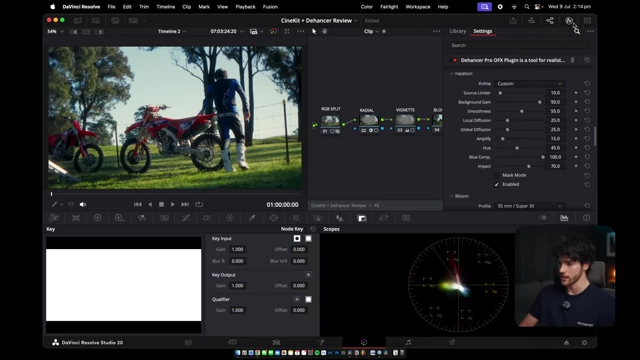The width and height of the screenshot is (640, 360).
Task: Switch to the Library tab
Action: [x=458, y=31]
